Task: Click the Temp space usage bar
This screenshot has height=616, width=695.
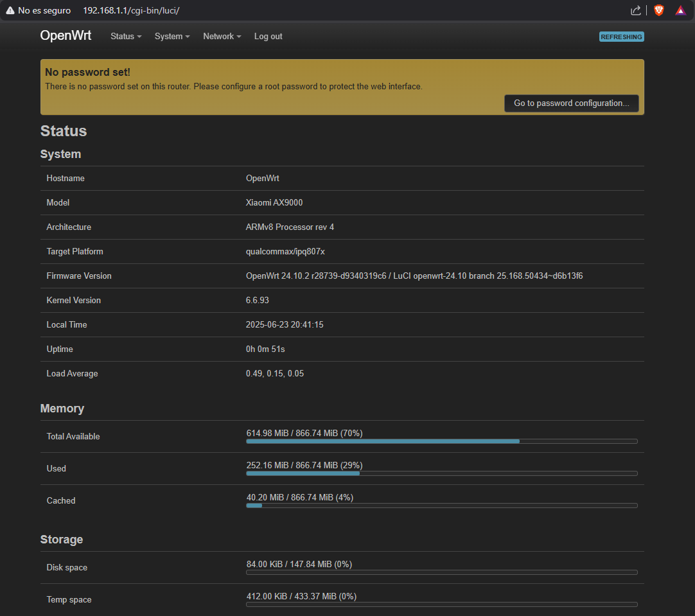Action: pos(441,604)
